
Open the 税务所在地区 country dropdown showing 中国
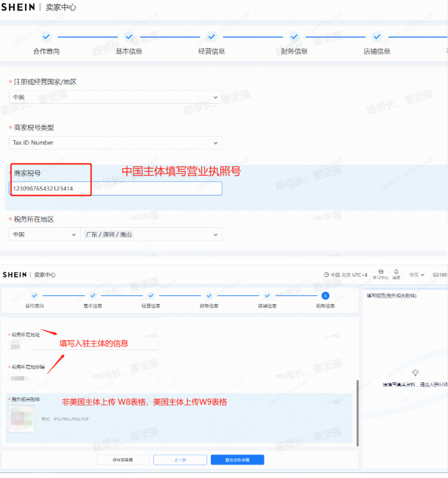[x=44, y=235]
